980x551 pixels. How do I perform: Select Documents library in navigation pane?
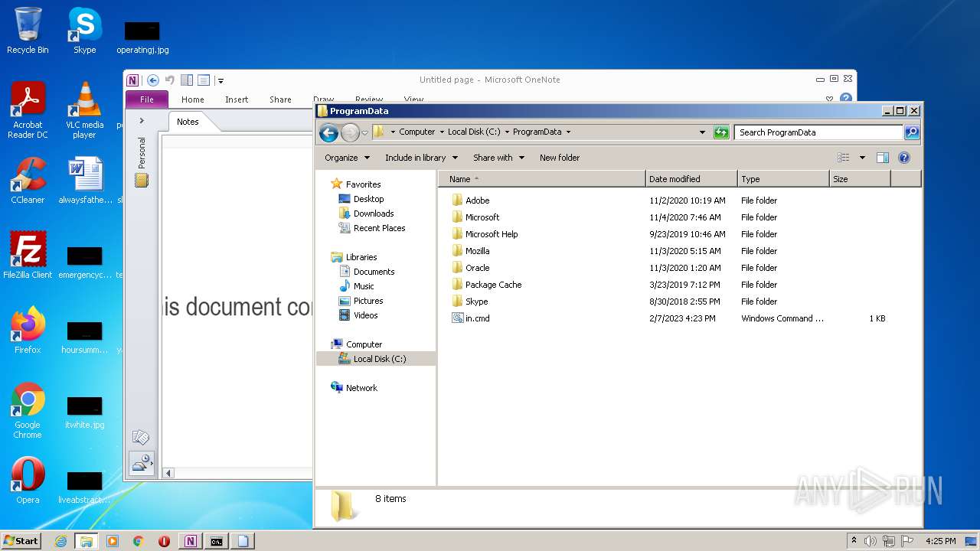click(x=374, y=272)
